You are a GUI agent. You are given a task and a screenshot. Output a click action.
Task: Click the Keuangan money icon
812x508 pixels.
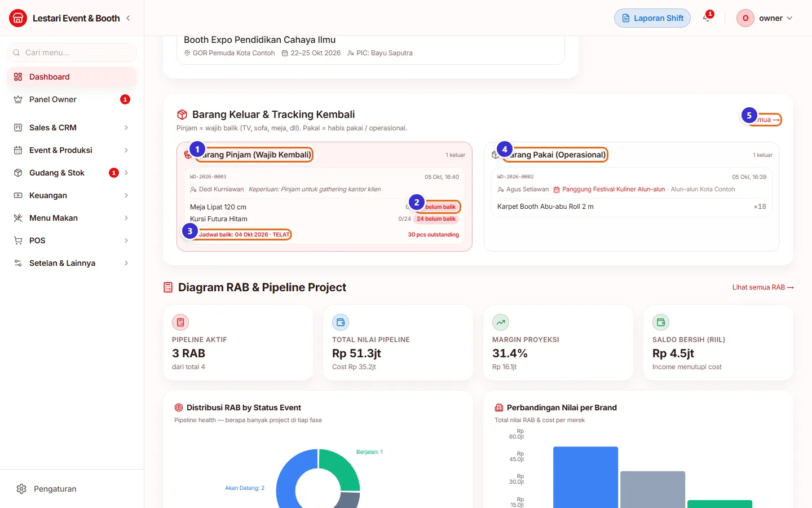tap(18, 195)
